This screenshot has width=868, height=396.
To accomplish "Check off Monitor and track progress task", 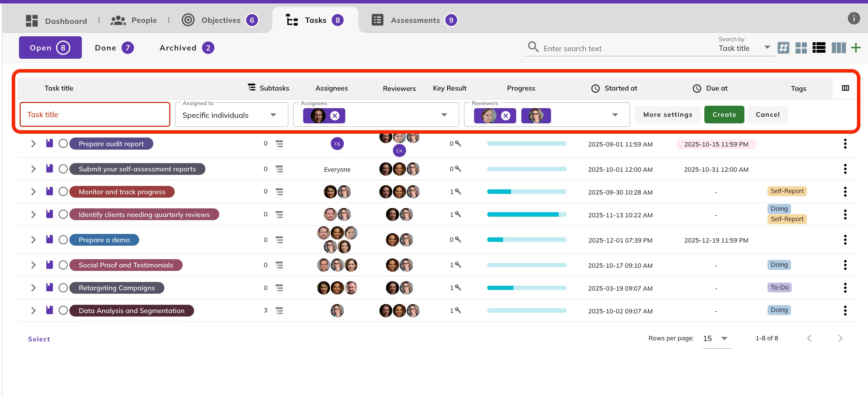I will [63, 191].
